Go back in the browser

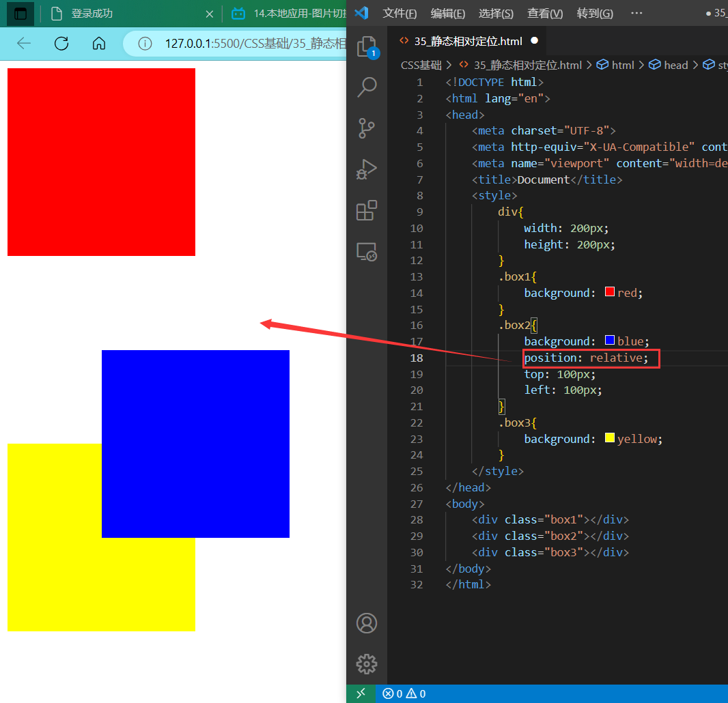point(24,44)
